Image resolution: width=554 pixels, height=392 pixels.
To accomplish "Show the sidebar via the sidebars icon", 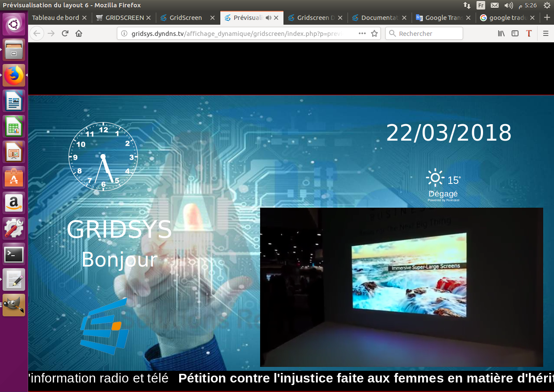I will pyautogui.click(x=515, y=33).
